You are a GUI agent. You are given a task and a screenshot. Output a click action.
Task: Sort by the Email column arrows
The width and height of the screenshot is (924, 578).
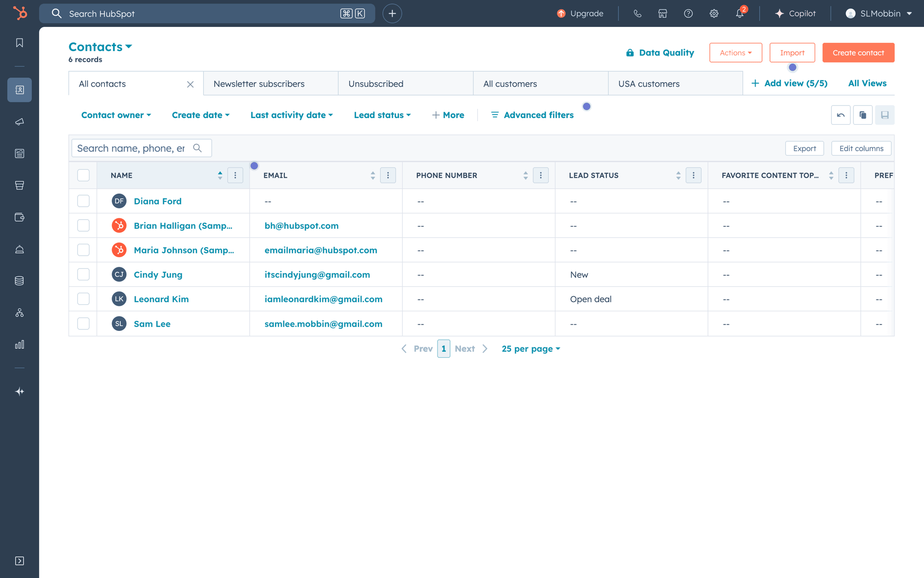(372, 175)
